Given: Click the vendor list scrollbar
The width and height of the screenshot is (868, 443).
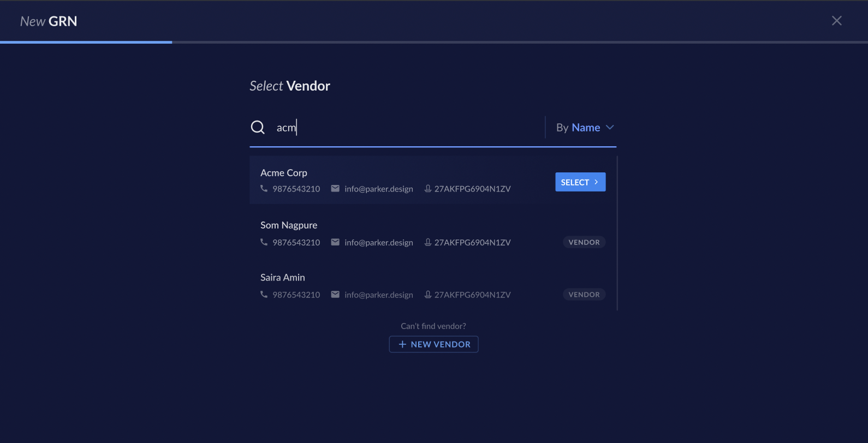Looking at the screenshot, I should (x=617, y=234).
